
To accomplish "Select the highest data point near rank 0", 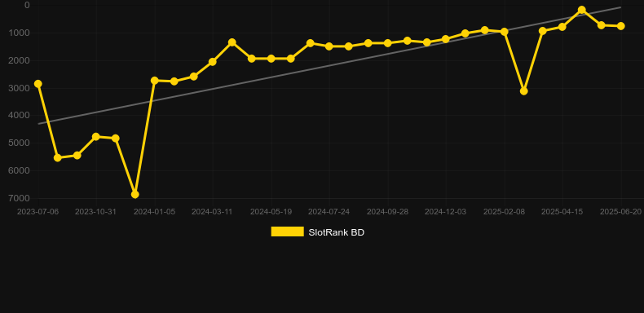I will 581,10.
